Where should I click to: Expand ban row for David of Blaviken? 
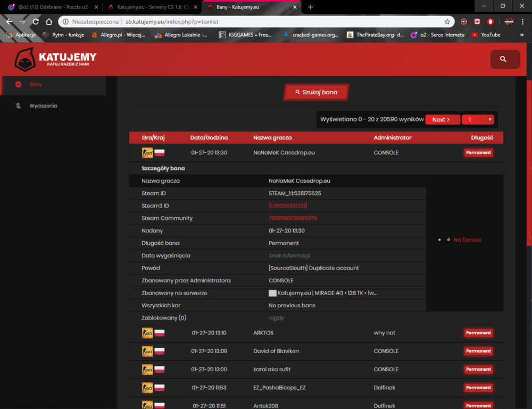pyautogui.click(x=316, y=351)
